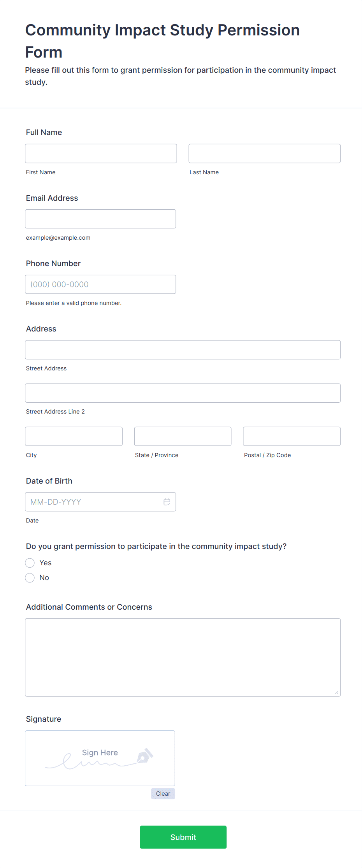Open the Date of Birth calendar picker

(167, 502)
